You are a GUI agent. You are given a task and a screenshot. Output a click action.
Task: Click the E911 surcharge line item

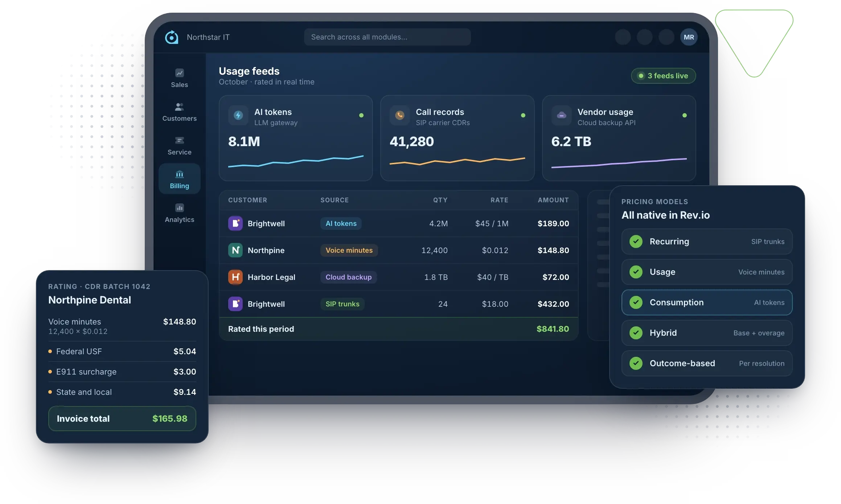click(122, 372)
